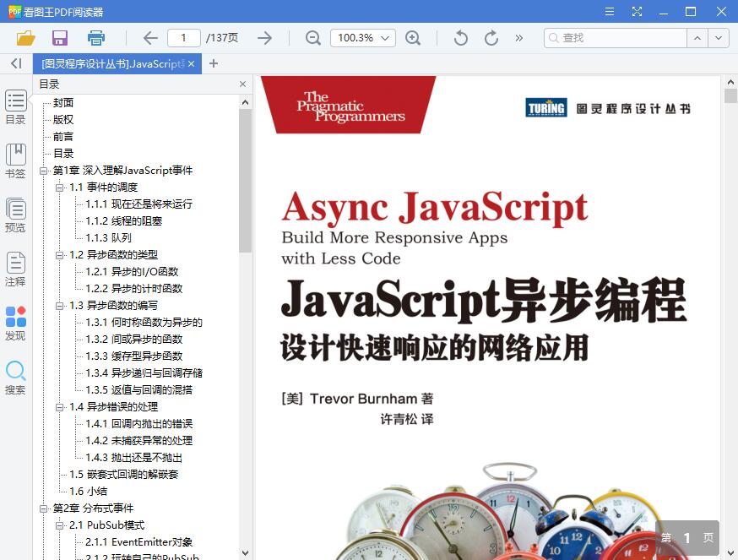Image resolution: width=738 pixels, height=560 pixels.
Task: Open 1.3.1 何时称函数为异步的 section
Action: pos(144,323)
